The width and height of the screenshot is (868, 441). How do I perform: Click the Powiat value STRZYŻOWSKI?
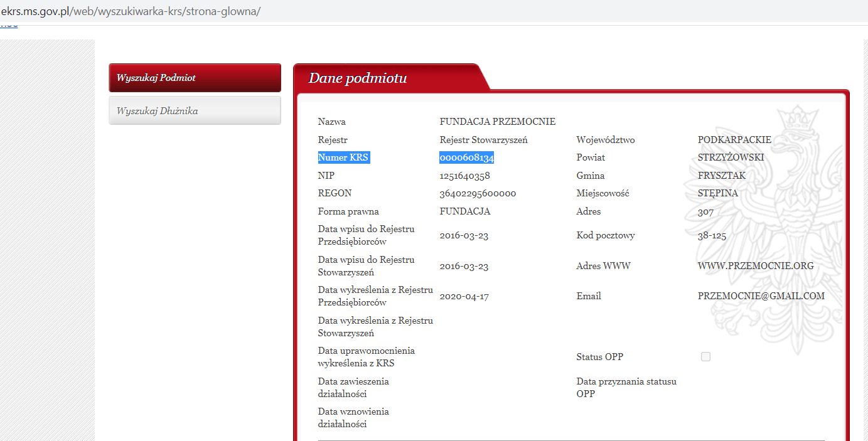point(731,157)
